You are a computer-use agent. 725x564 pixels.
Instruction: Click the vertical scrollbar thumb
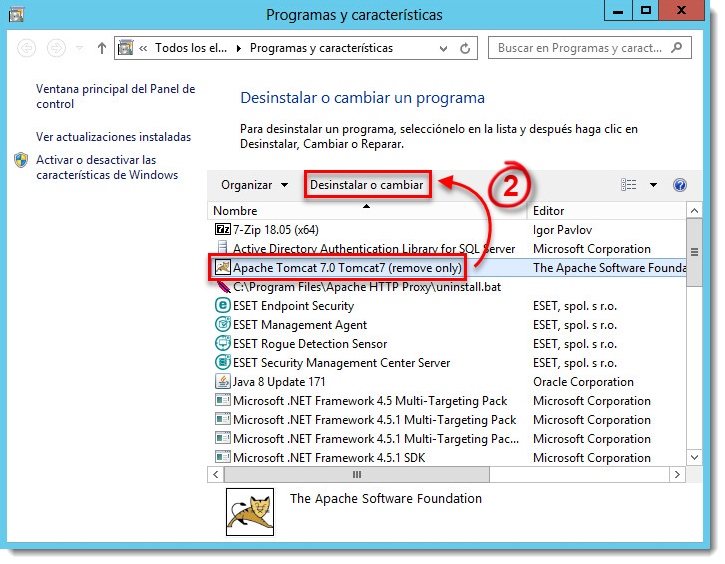(x=694, y=252)
